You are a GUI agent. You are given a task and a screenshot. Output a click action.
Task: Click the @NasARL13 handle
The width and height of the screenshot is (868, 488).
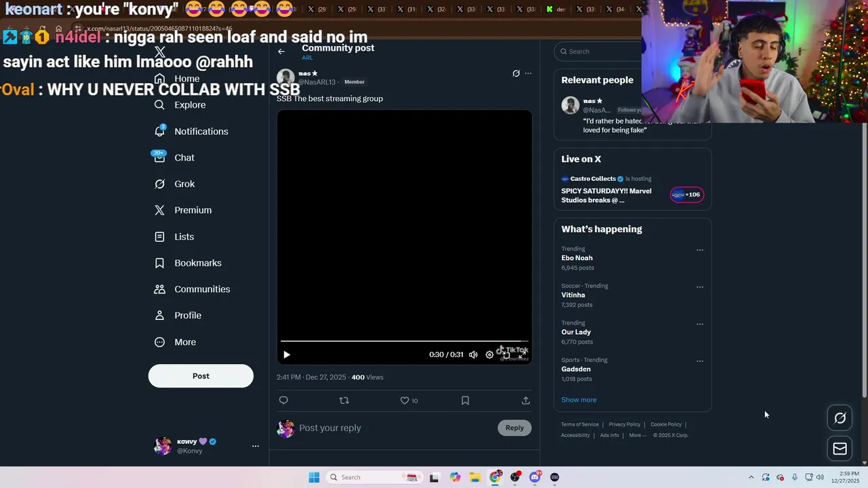click(317, 82)
